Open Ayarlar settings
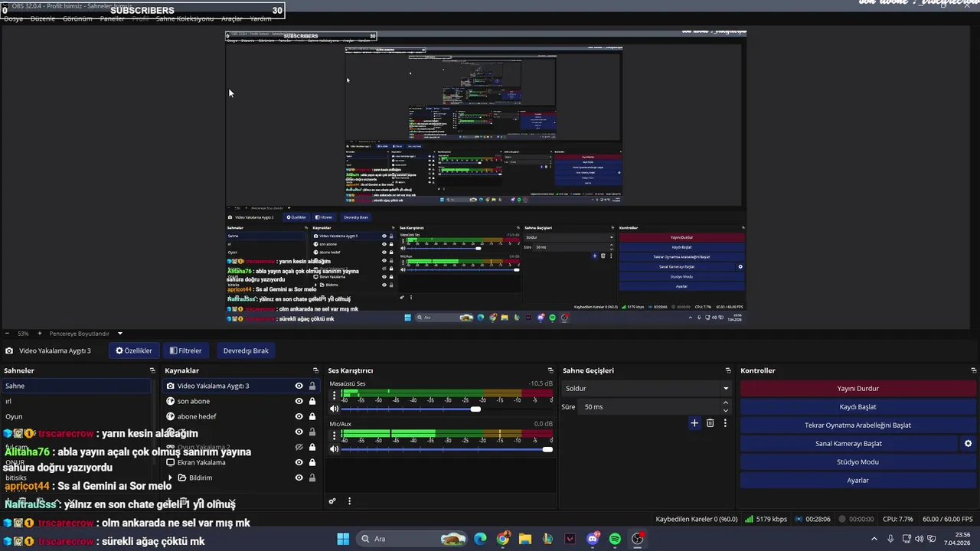This screenshot has height=551, width=980. point(857,480)
